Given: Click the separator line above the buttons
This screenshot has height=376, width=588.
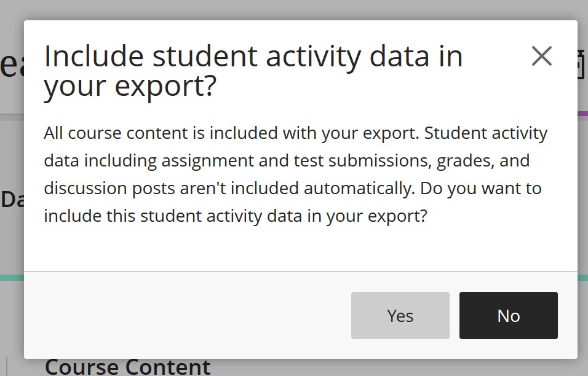Looking at the screenshot, I should 301,273.
